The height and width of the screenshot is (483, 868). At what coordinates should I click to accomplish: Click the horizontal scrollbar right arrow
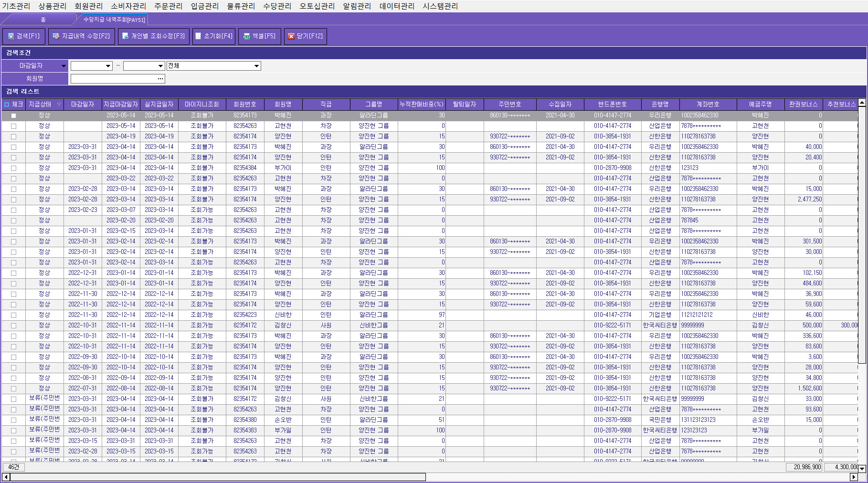(x=854, y=477)
